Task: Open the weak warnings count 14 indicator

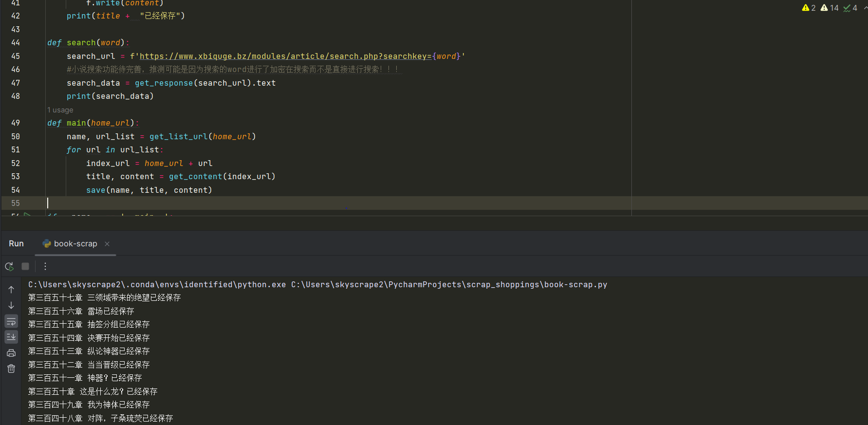Action: pos(830,8)
